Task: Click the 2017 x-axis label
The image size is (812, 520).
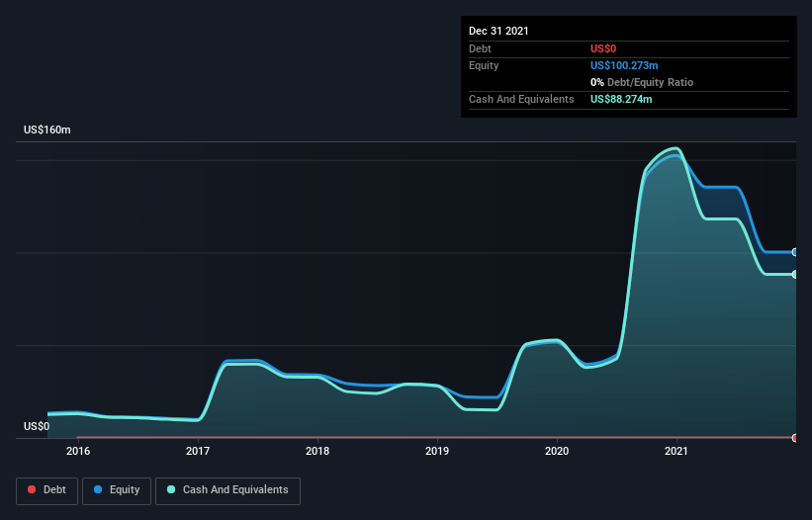Action: coord(198,451)
